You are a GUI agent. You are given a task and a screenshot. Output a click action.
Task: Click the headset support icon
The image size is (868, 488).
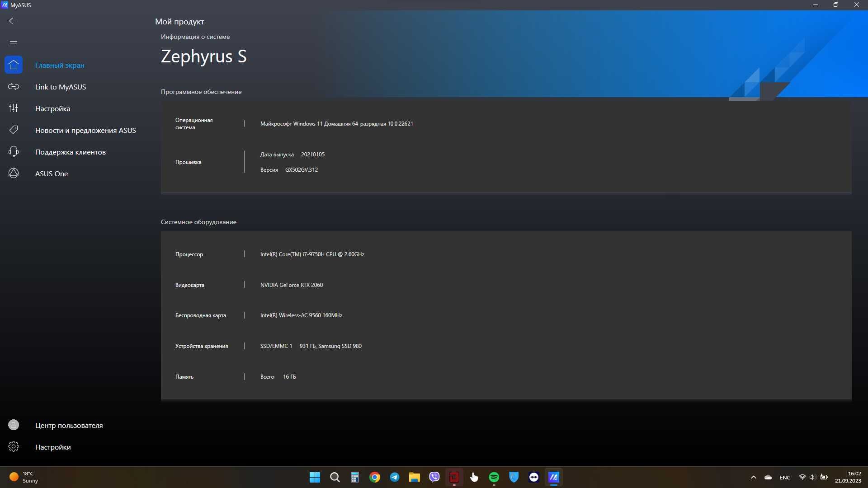tap(14, 151)
